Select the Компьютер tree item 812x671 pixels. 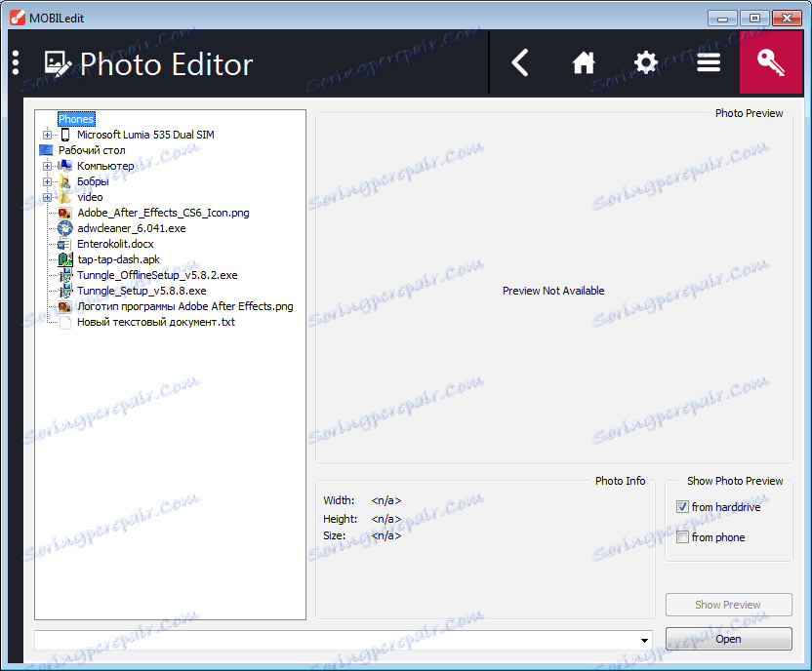click(x=105, y=166)
